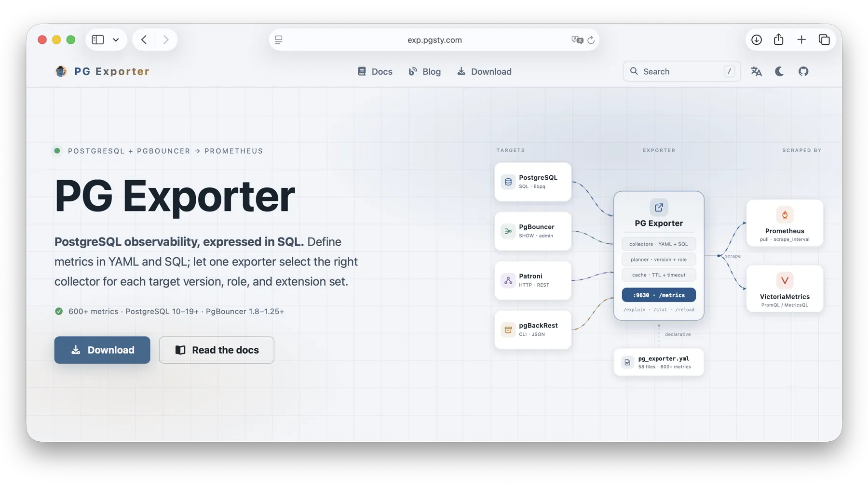The image size is (868, 488).
Task: Click the 'HTTP · REST' text
Action: pos(534,285)
